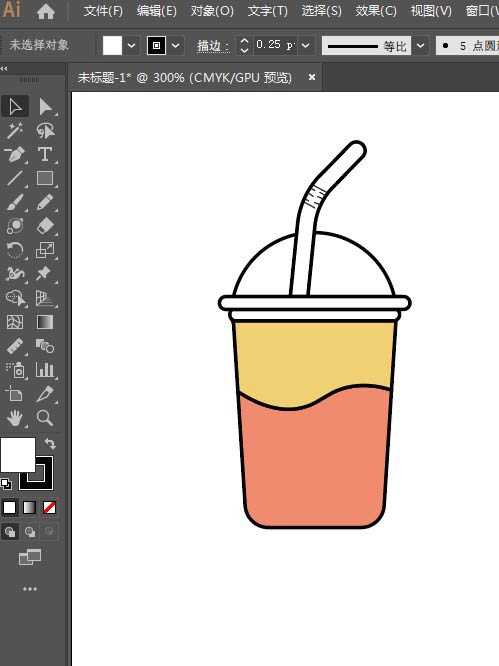Open the 对象(O) menu

click(212, 11)
